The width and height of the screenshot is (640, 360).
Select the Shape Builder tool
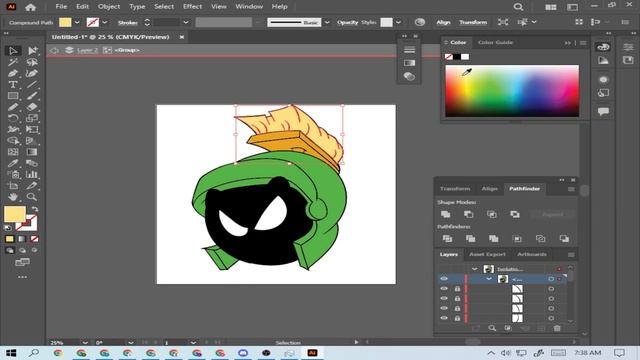[13, 141]
